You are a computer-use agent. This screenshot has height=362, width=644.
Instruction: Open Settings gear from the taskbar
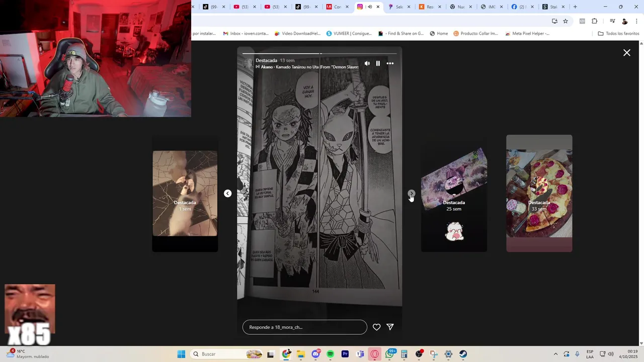click(x=448, y=354)
